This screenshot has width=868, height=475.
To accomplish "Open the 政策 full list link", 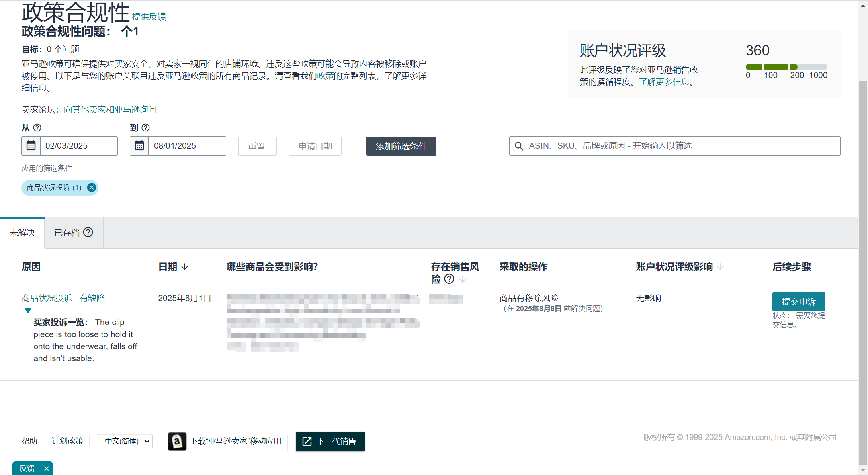I will pyautogui.click(x=325, y=76).
